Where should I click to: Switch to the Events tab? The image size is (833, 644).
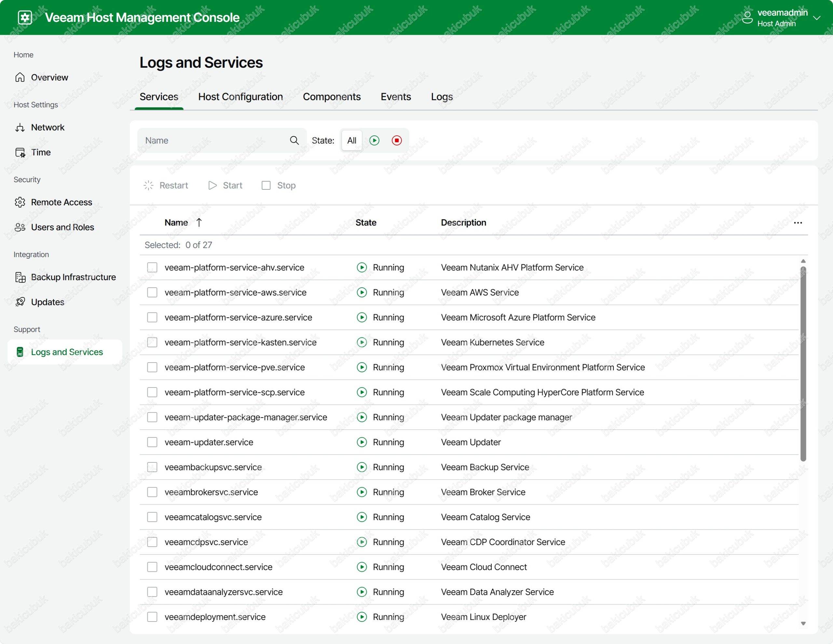[396, 97]
